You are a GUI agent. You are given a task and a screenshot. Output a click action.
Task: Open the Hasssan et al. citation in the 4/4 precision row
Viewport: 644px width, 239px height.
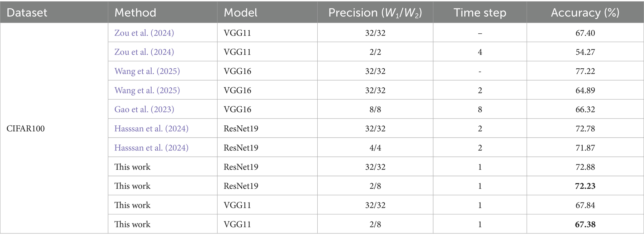(151, 148)
